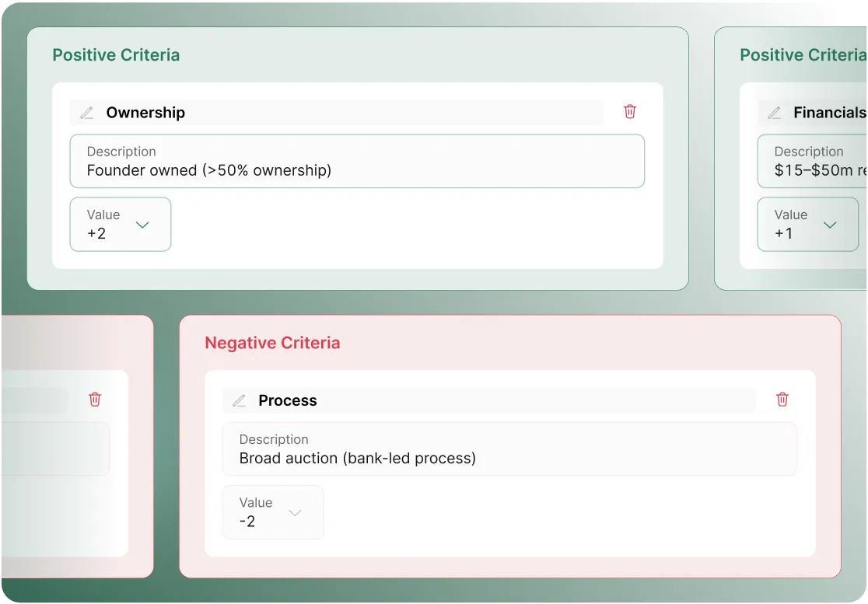Click the +2 value in Ownership card
Viewport: 868px width, 604px height.
[x=95, y=233]
